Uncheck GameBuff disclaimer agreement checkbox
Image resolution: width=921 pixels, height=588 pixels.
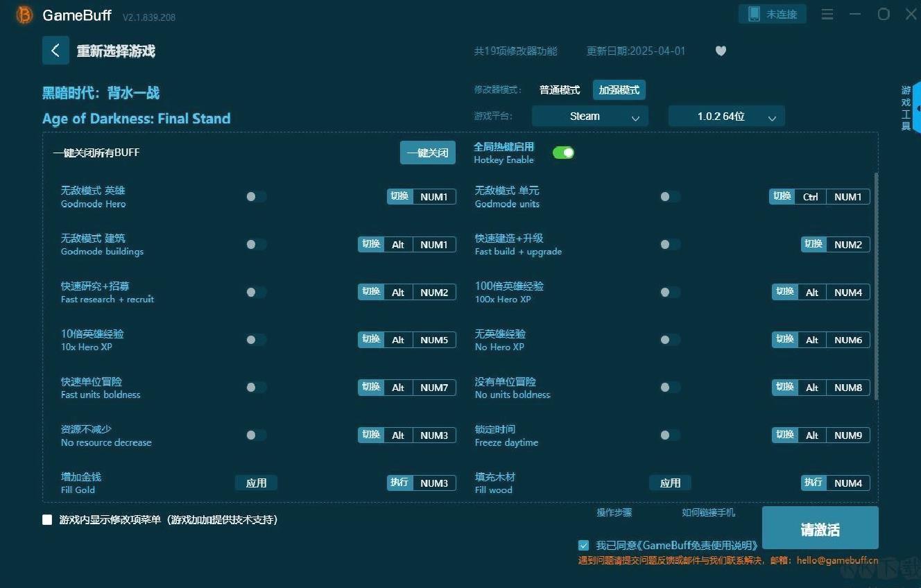coord(583,545)
